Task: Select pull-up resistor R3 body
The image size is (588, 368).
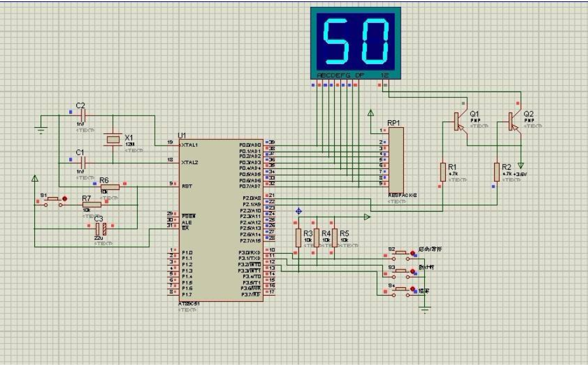Action: coord(298,238)
